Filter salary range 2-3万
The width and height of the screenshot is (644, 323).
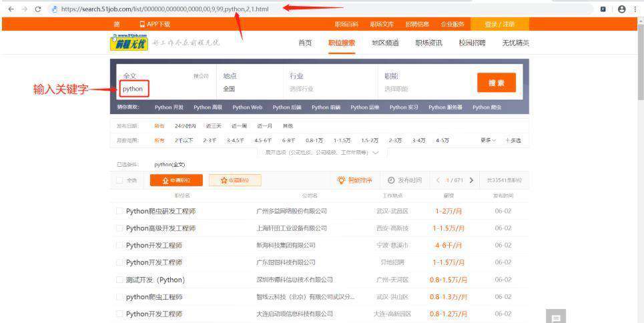[x=396, y=141]
